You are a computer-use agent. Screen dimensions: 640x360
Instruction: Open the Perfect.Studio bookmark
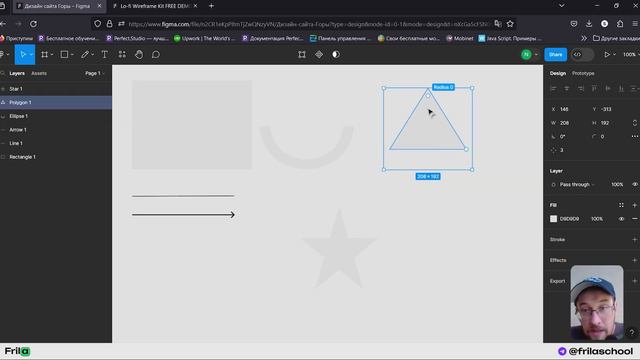(x=137, y=38)
